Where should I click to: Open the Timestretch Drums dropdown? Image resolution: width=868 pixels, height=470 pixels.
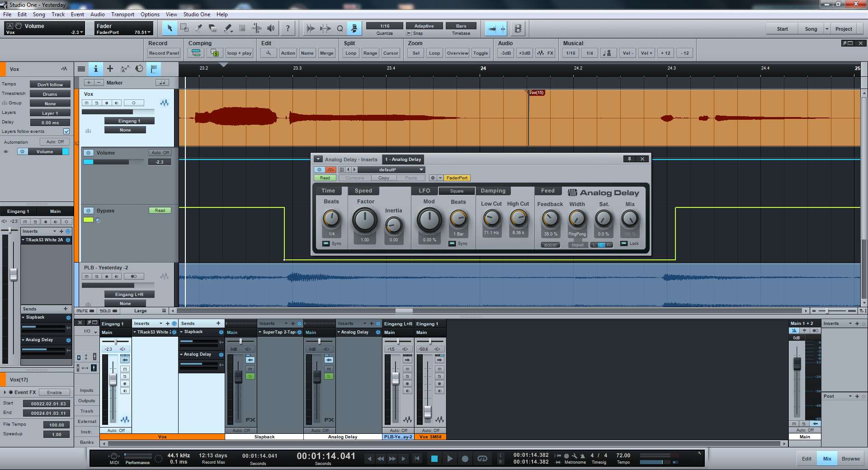(x=50, y=94)
